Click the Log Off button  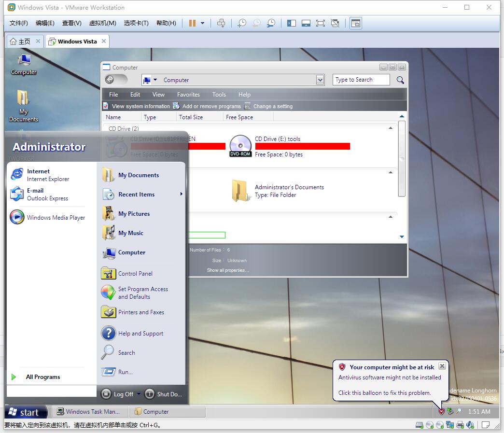pos(118,394)
